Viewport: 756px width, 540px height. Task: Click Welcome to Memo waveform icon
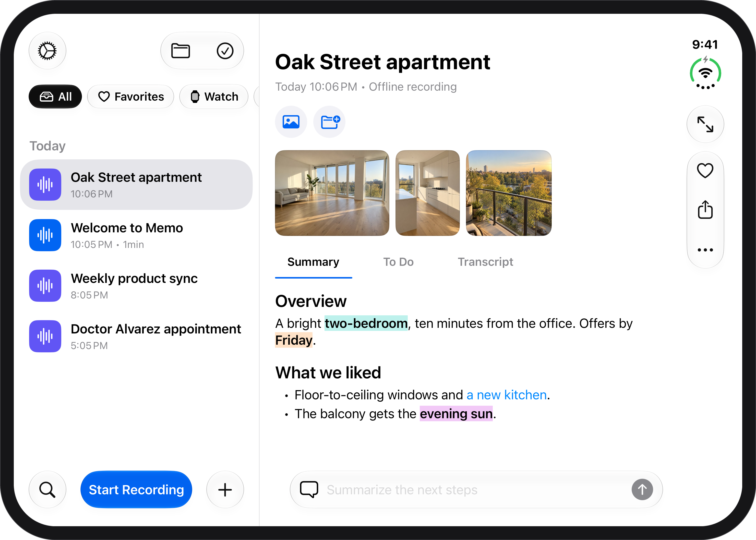click(x=45, y=235)
